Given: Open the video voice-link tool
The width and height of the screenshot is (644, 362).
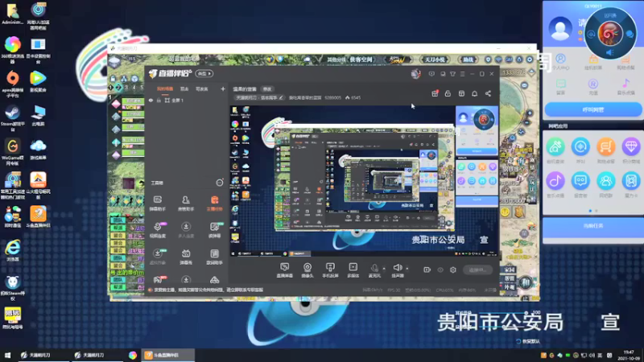Looking at the screenshot, I should (158, 230).
